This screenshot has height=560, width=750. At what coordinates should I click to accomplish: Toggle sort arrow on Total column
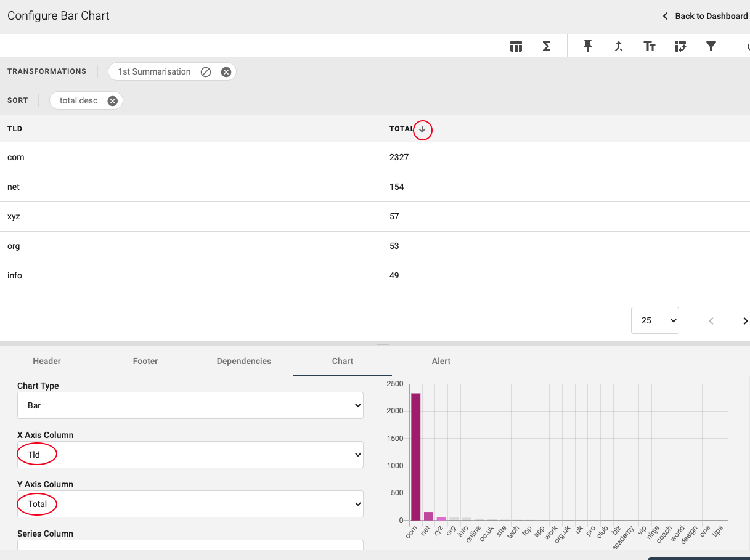coord(422,129)
